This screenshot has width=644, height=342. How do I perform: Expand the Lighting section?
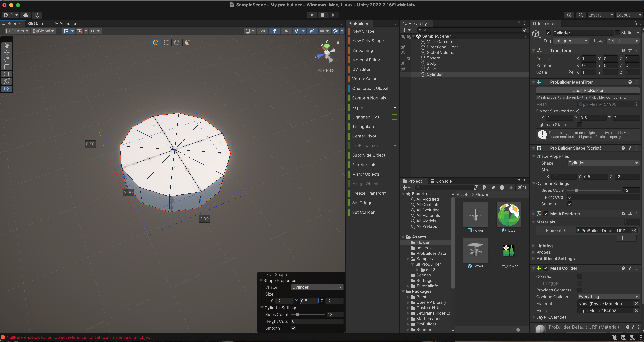[x=544, y=246]
